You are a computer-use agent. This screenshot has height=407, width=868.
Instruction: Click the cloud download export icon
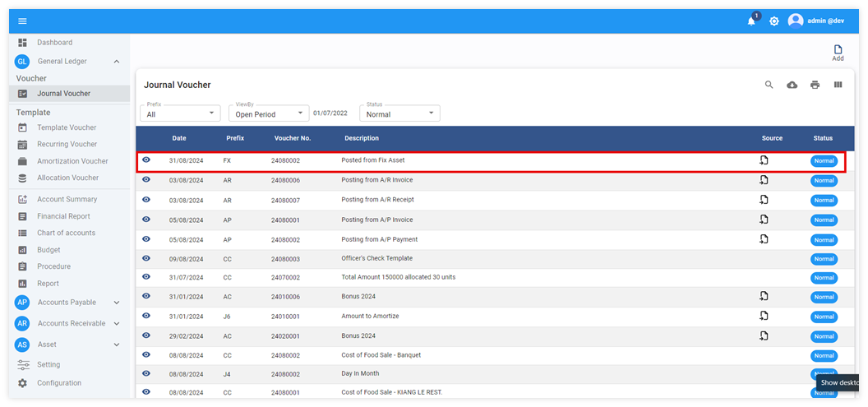(792, 85)
